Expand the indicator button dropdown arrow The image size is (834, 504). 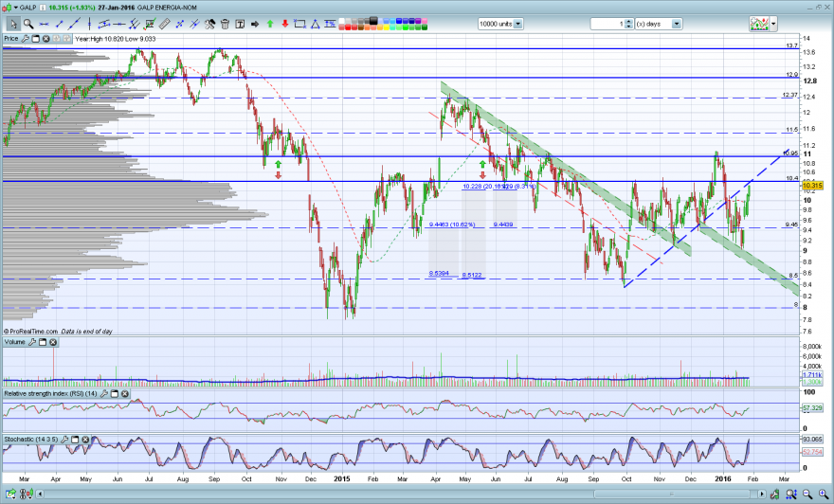pyautogui.click(x=773, y=24)
